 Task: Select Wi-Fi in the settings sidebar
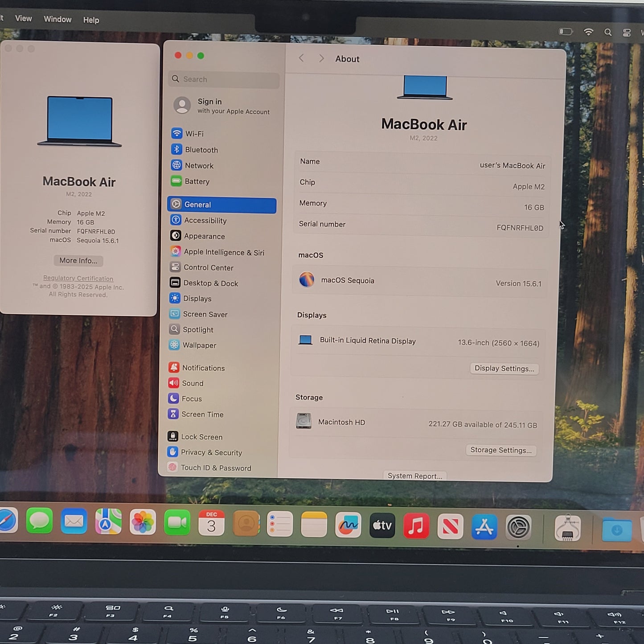click(x=194, y=133)
